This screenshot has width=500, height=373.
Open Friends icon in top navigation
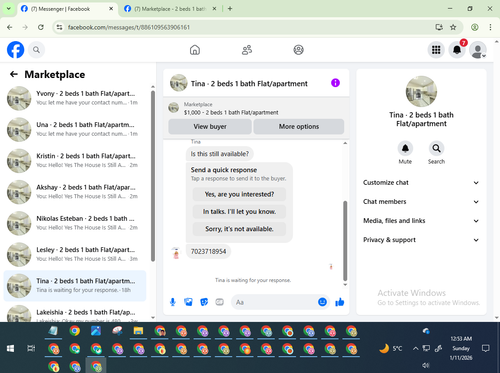tap(247, 50)
